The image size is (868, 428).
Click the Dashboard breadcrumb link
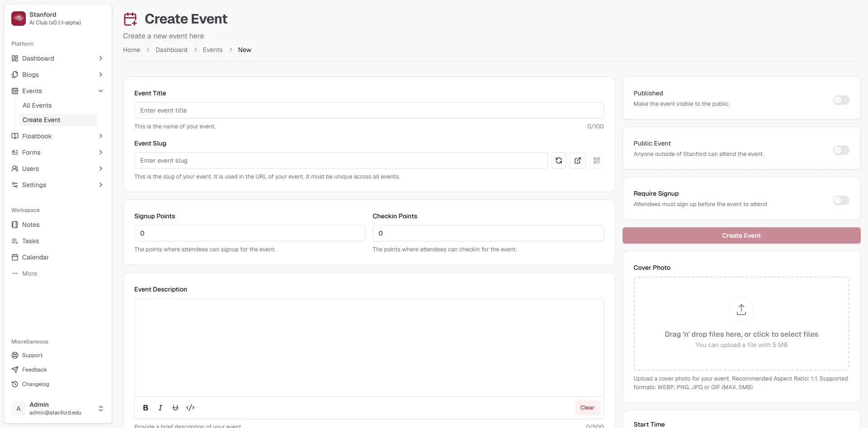171,50
